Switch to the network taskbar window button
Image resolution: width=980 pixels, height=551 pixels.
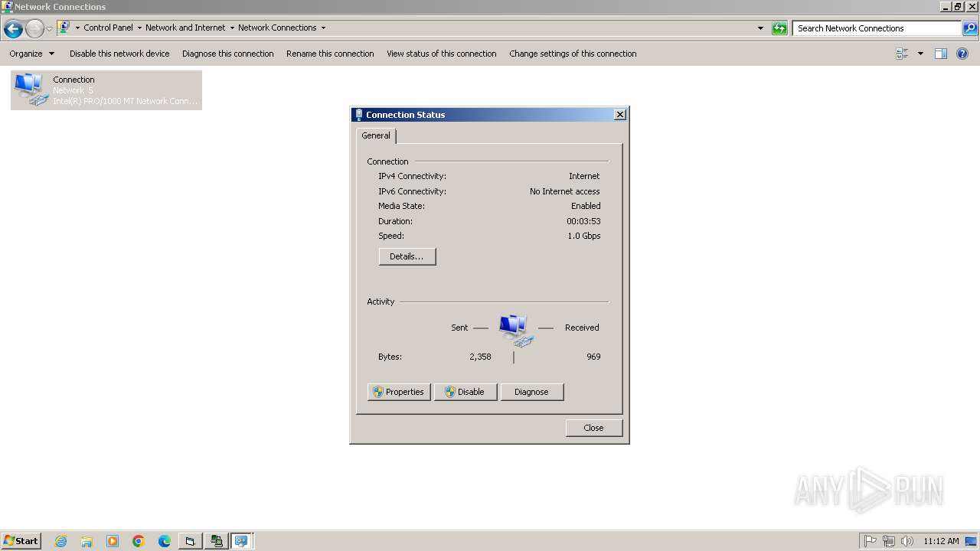(217, 541)
